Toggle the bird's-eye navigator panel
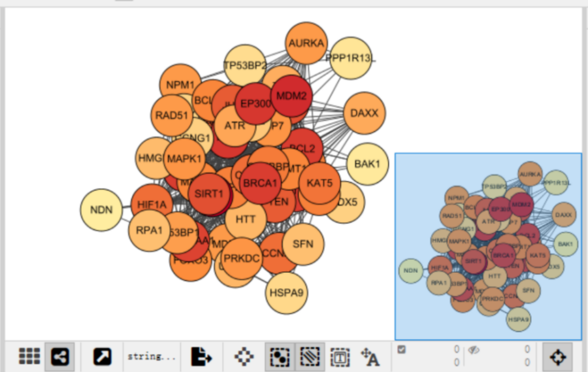This screenshot has width=588, height=372. coord(558,357)
